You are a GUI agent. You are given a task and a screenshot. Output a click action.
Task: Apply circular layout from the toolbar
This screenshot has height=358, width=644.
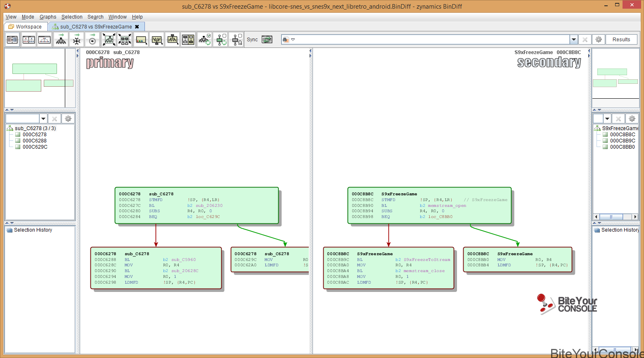92,40
